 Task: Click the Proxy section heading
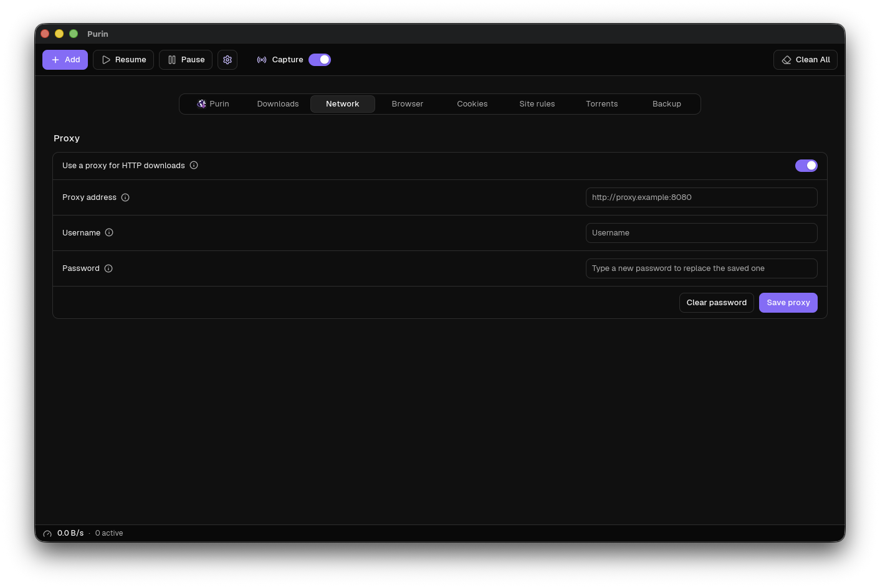click(67, 138)
